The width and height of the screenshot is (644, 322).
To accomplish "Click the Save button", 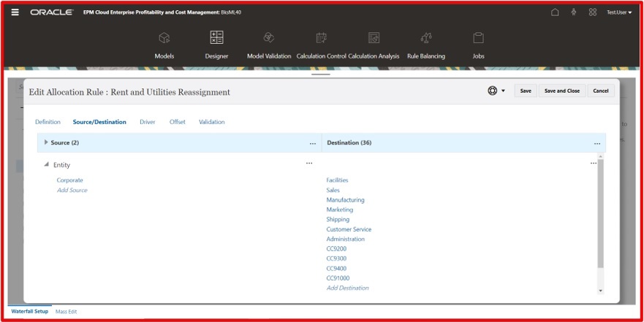I will point(526,91).
